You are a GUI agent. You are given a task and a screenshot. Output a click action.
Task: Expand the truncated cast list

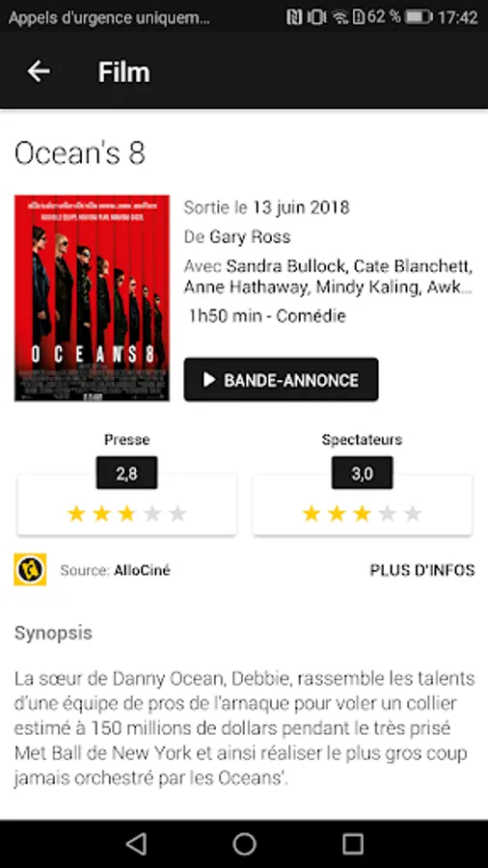pyautogui.click(x=328, y=277)
